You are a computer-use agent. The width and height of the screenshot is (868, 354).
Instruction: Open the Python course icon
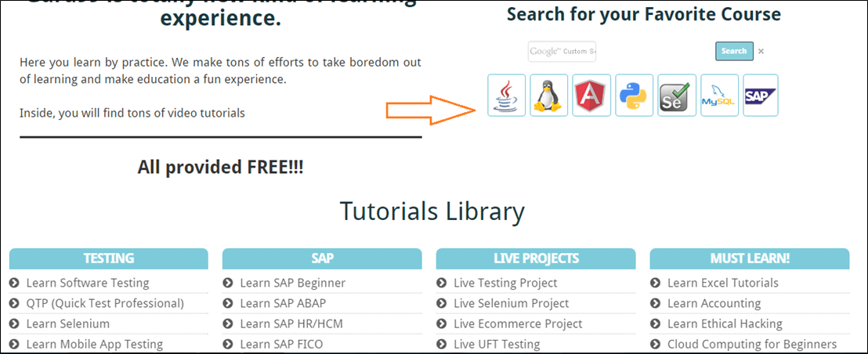tap(634, 96)
